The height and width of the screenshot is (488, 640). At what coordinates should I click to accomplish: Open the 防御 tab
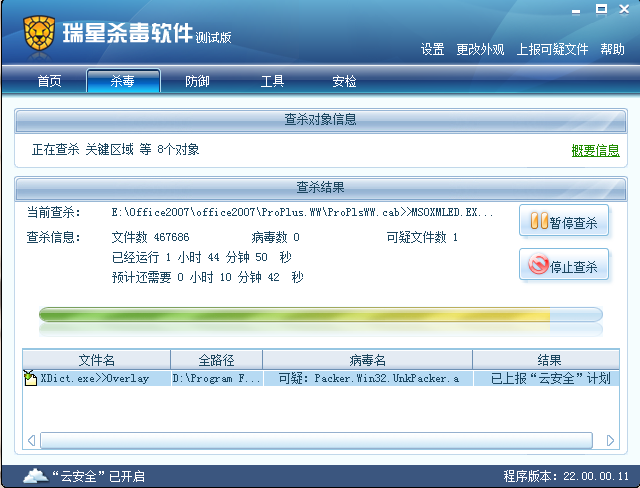click(x=197, y=81)
